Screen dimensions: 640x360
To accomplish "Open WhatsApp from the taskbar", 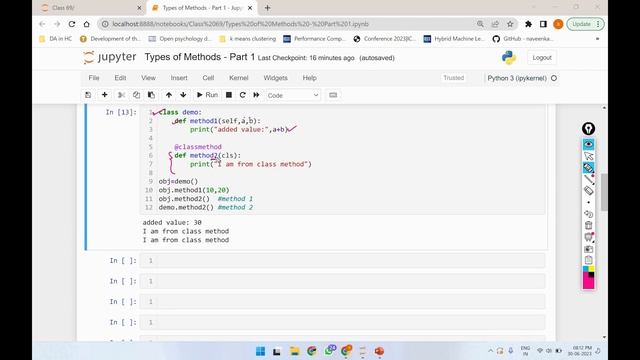I will coord(329,351).
